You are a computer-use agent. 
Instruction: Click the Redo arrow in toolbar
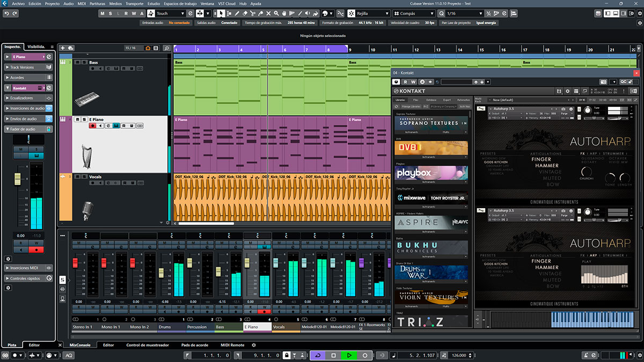(x=14, y=13)
